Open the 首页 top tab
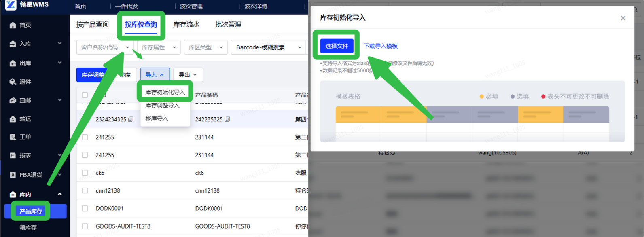644x237 pixels. 80,6
